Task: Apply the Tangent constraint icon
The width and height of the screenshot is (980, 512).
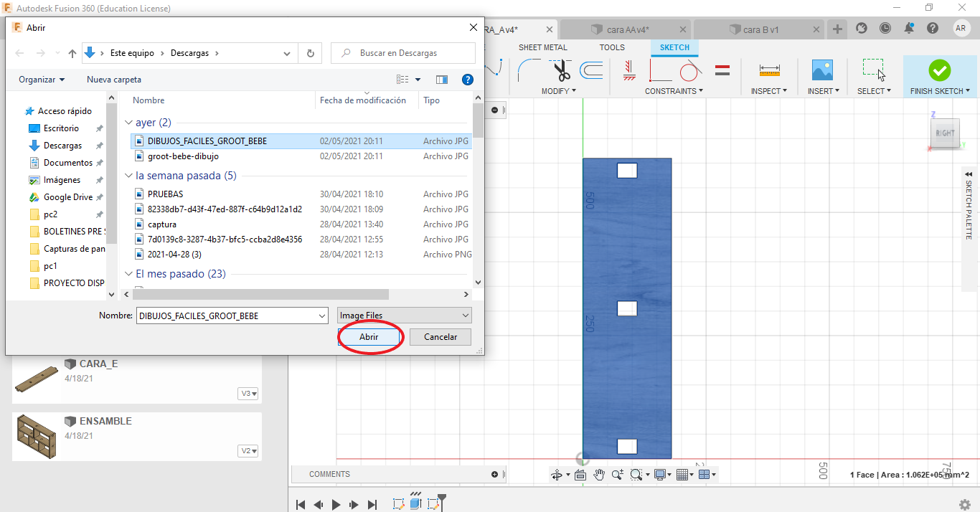Action: coord(690,70)
